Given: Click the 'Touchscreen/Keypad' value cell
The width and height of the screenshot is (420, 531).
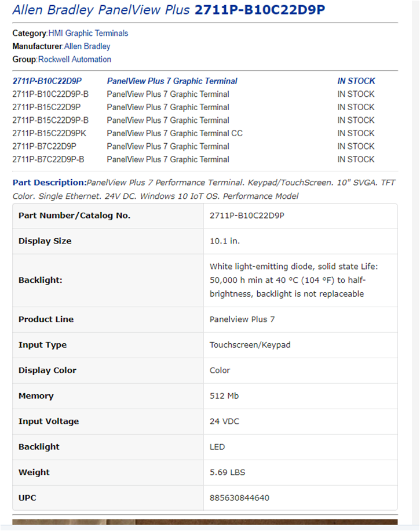Looking at the screenshot, I should [301, 345].
